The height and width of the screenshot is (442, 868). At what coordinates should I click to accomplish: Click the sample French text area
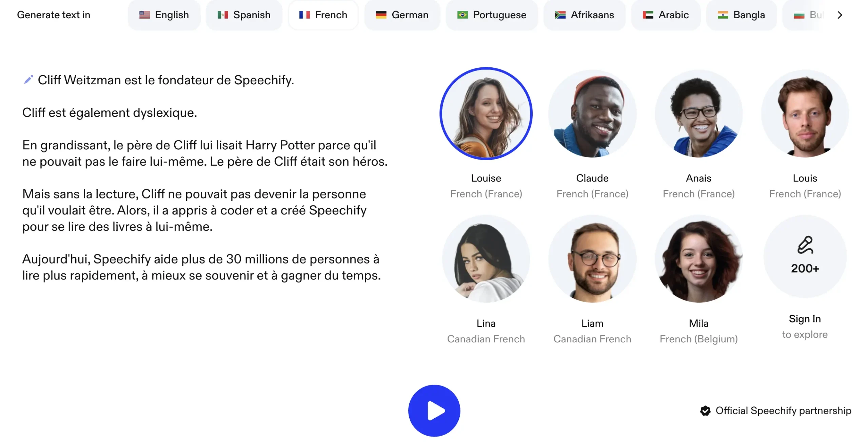(x=205, y=178)
